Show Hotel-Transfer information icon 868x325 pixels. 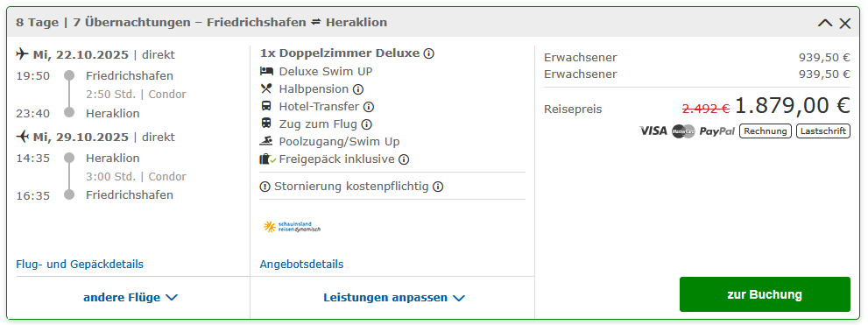click(369, 107)
